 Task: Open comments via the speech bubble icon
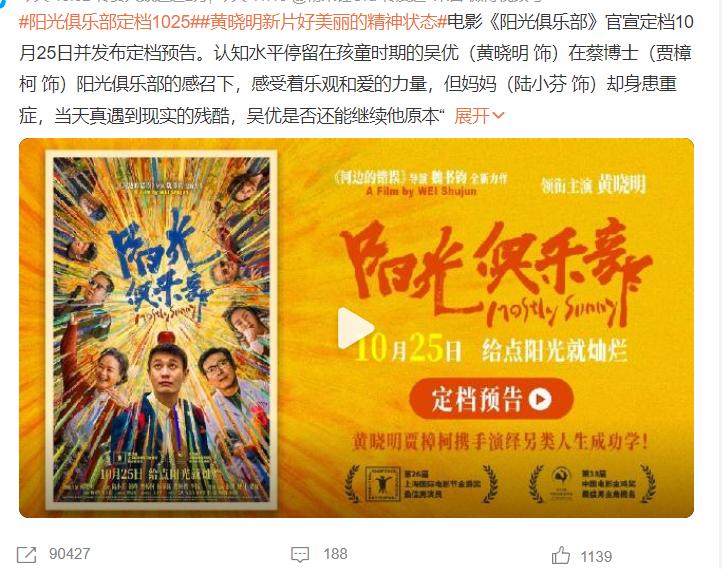[300, 554]
